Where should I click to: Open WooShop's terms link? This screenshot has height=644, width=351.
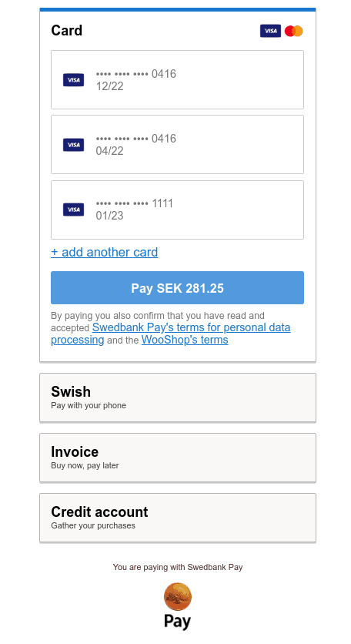tap(185, 340)
